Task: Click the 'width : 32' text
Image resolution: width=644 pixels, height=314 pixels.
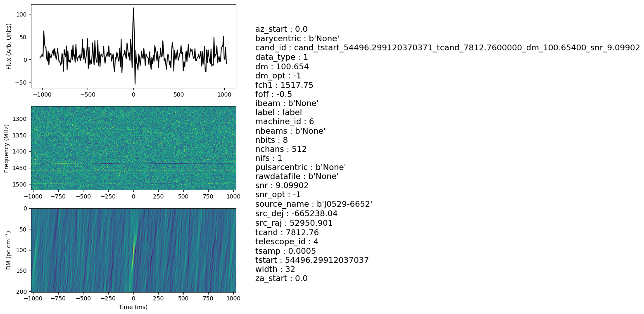Action: pos(275,269)
